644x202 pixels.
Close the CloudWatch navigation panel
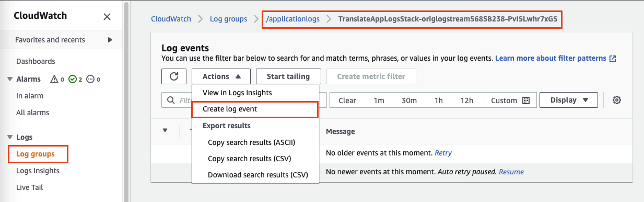tap(107, 17)
